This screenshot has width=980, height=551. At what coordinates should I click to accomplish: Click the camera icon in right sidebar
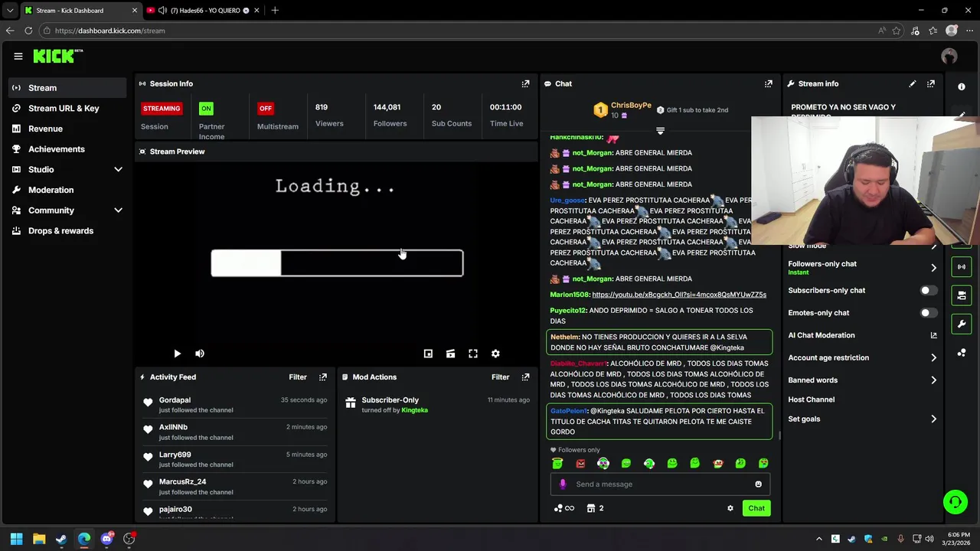click(x=962, y=295)
